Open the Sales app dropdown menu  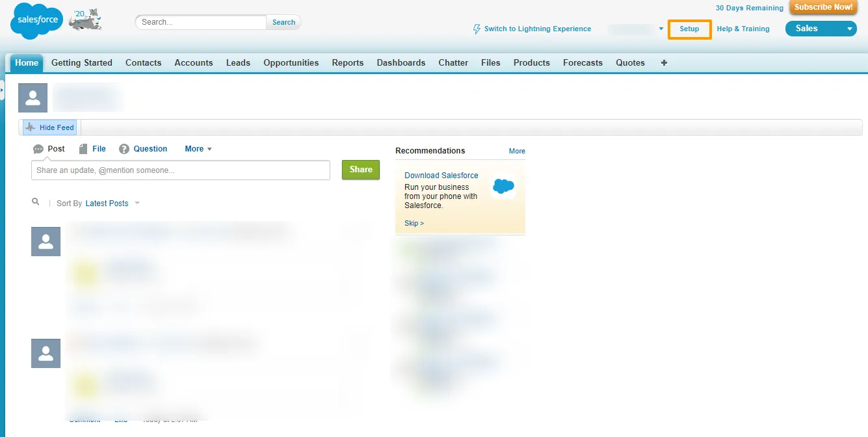[x=849, y=29]
